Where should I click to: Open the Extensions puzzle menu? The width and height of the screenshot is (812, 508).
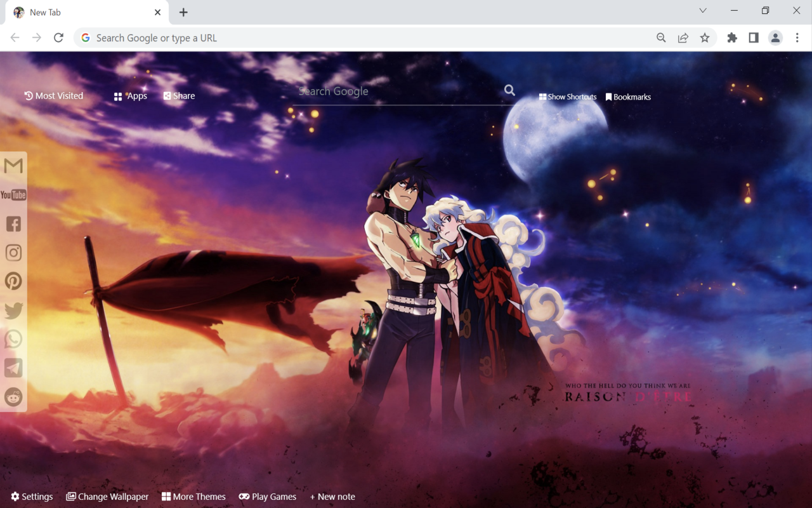[732, 38]
